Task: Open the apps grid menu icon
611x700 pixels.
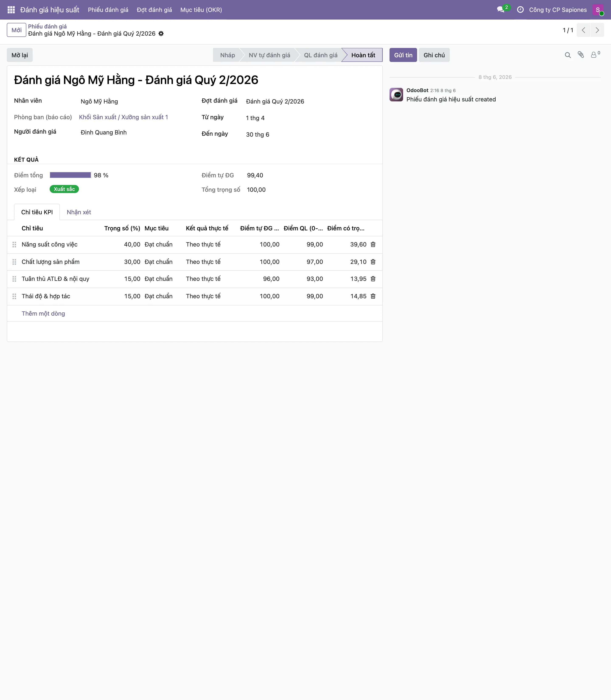Action: pos(11,10)
